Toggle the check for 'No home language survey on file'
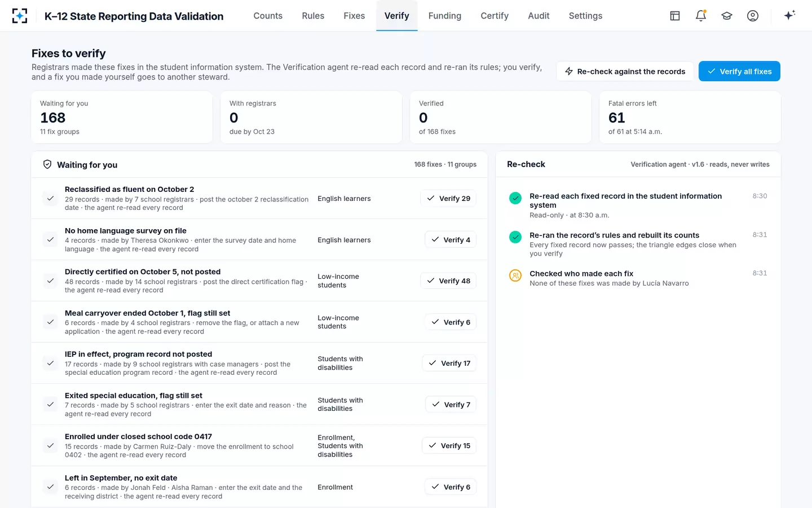 [x=50, y=240]
